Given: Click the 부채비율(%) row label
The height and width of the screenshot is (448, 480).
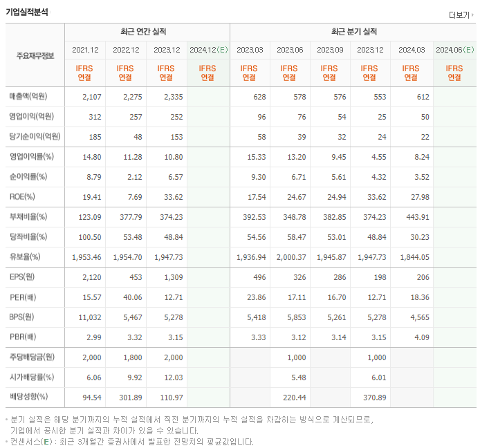Looking at the screenshot, I should (28, 216).
